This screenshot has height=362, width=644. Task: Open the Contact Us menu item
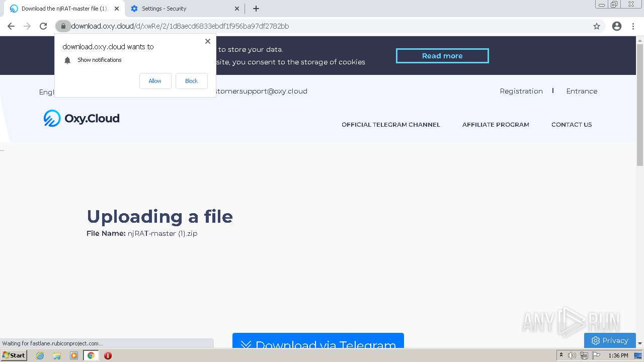(572, 125)
